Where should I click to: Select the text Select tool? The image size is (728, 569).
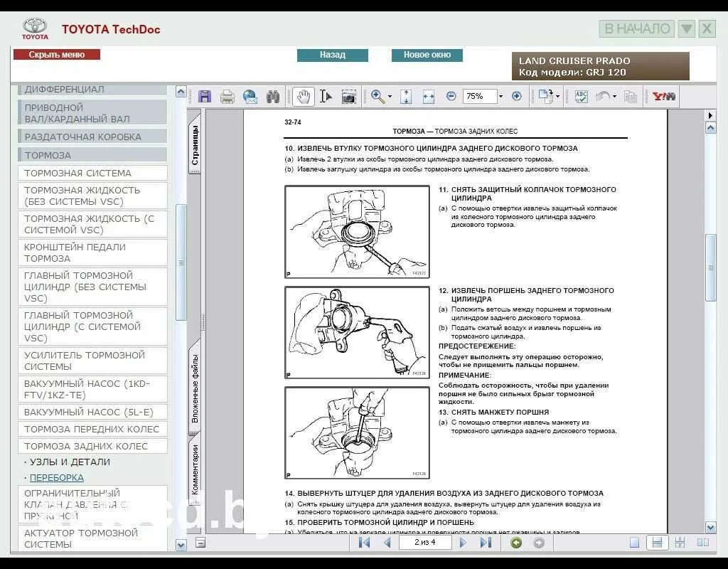(326, 97)
